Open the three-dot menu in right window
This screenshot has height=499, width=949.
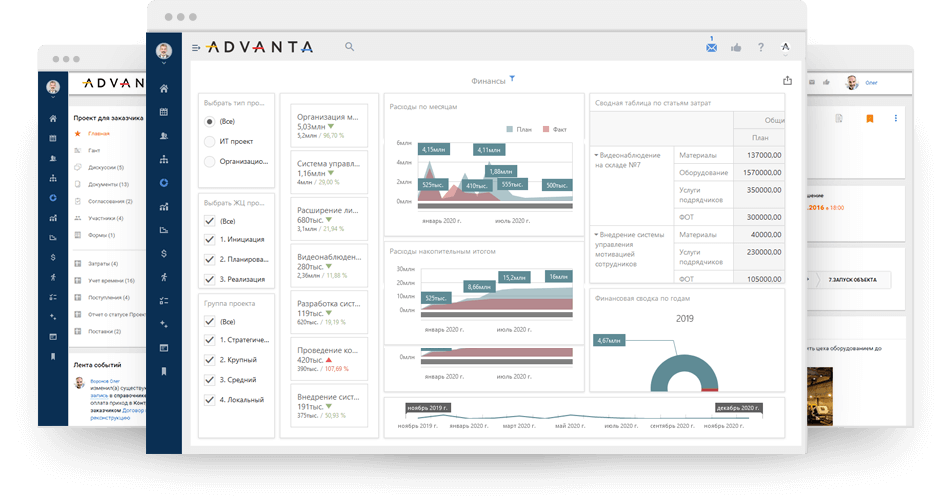(896, 119)
